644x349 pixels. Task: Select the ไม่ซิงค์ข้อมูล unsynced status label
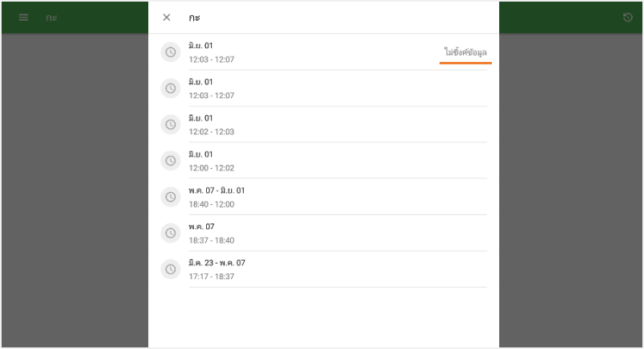(465, 52)
